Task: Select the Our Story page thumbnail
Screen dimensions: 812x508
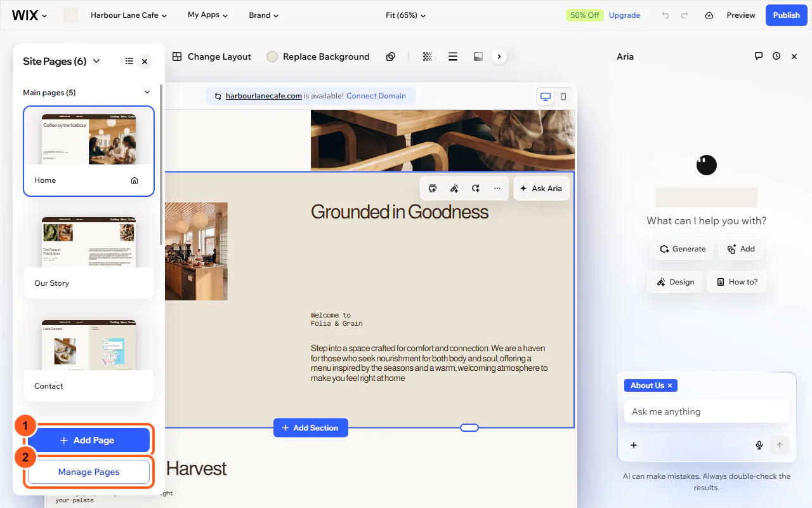Action: click(89, 242)
